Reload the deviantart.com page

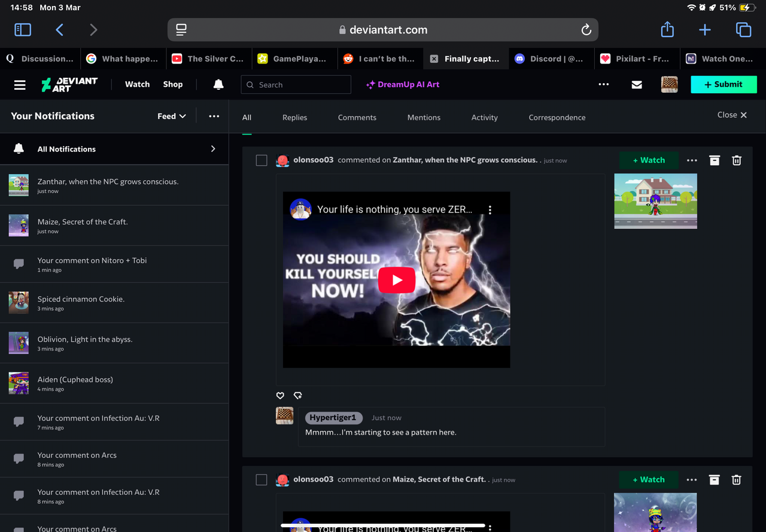tap(586, 29)
